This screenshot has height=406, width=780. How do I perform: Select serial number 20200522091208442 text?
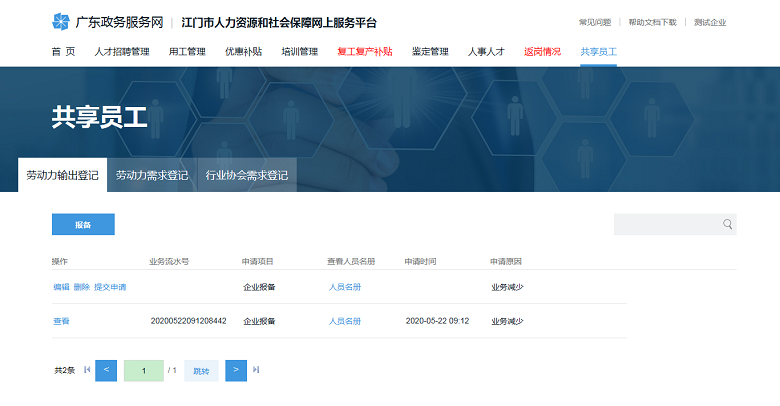(x=189, y=321)
